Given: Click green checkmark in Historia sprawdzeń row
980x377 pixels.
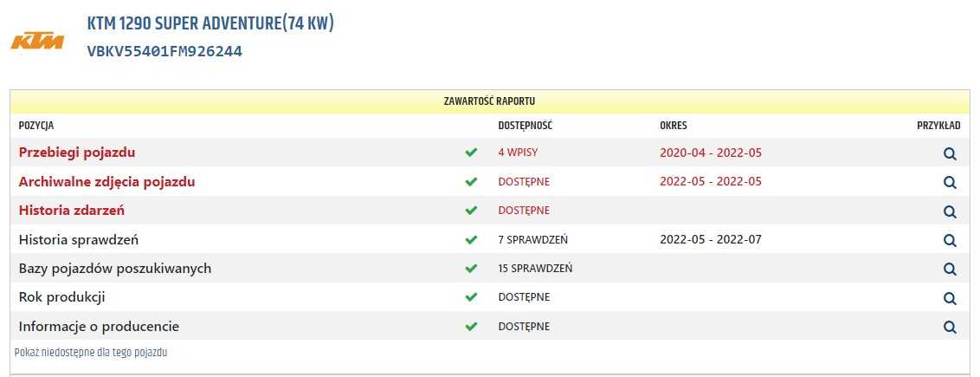Looking at the screenshot, I should pos(471,239).
